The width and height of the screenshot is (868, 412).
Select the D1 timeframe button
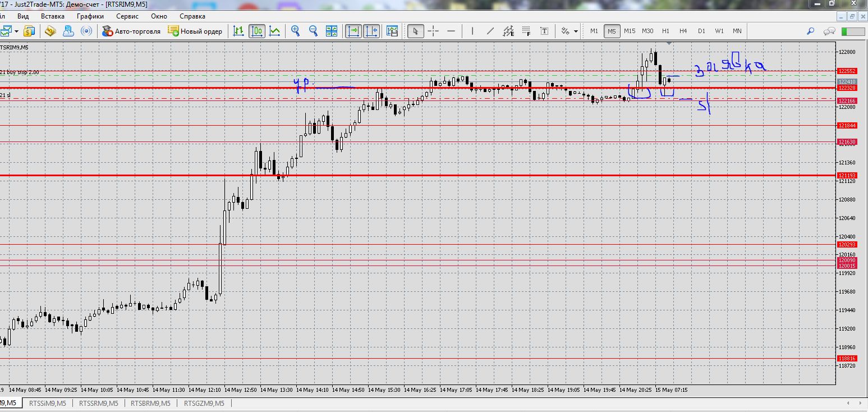(x=701, y=31)
